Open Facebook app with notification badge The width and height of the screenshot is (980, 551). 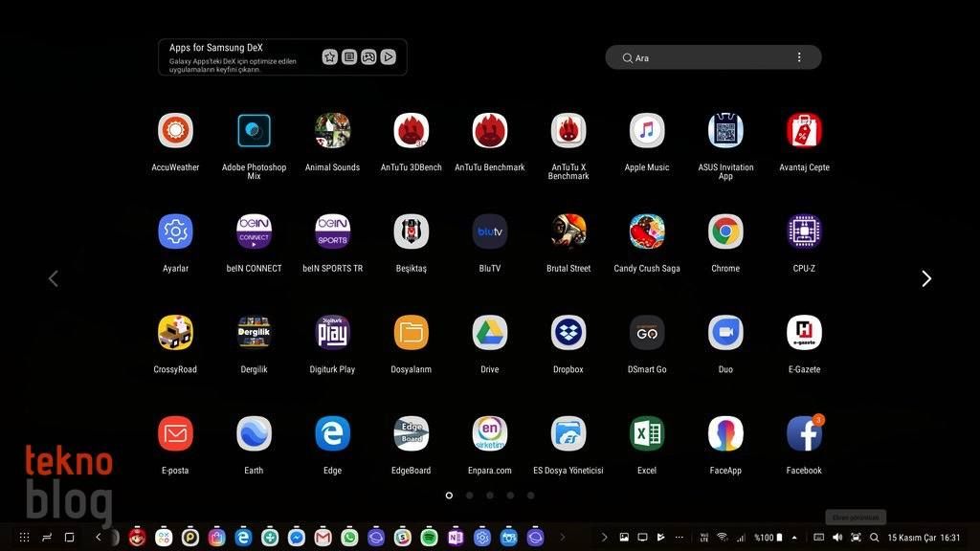[804, 433]
